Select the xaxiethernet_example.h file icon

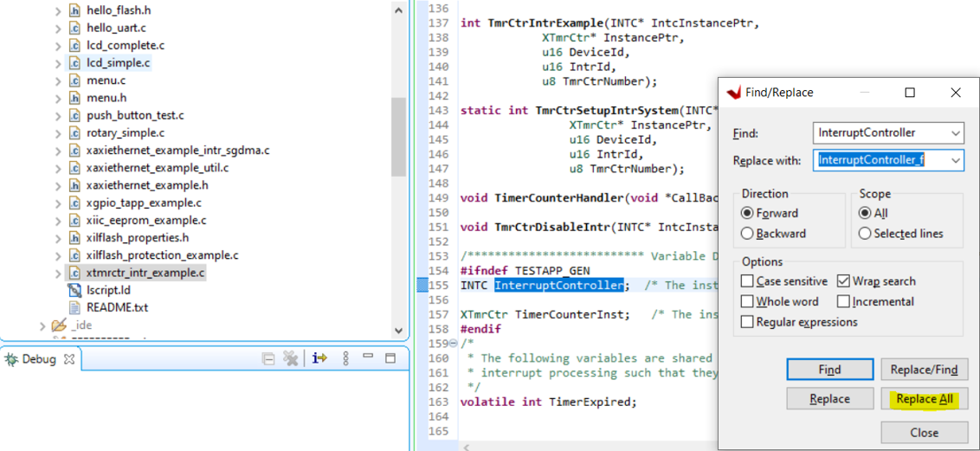click(x=74, y=185)
